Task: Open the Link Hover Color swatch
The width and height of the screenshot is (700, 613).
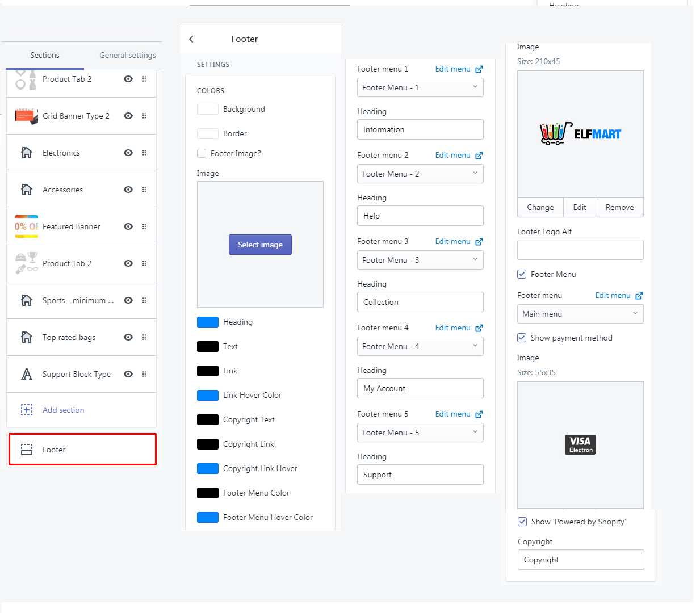Action: point(208,395)
